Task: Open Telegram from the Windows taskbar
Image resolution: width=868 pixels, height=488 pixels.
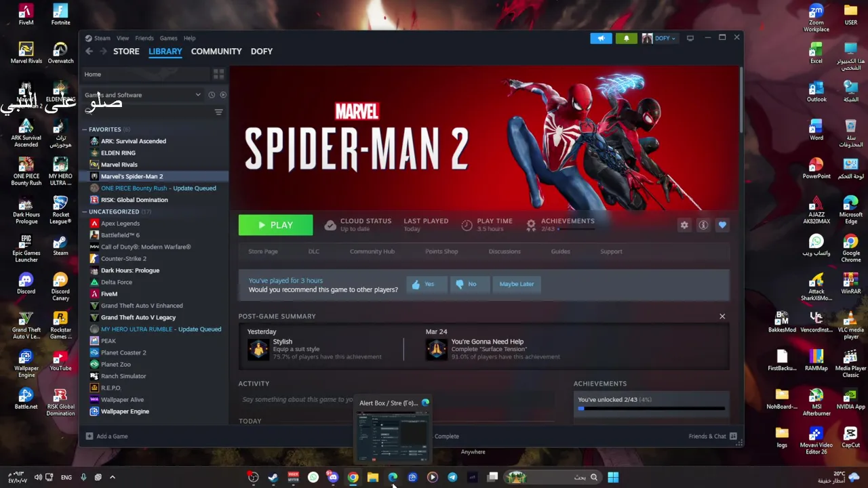Action: tap(452, 477)
